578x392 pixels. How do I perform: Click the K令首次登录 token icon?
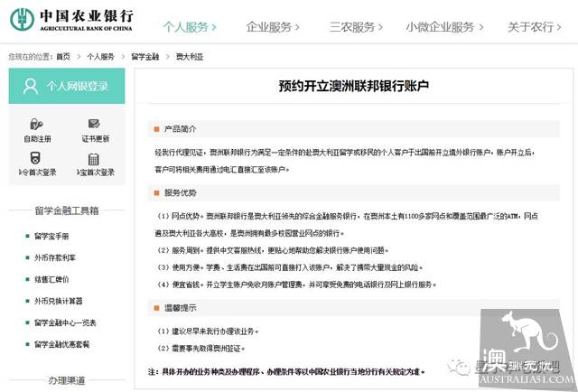35,158
